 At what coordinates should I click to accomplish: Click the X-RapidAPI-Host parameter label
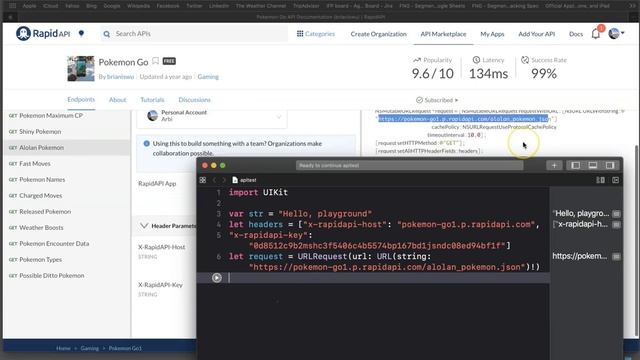(162, 247)
